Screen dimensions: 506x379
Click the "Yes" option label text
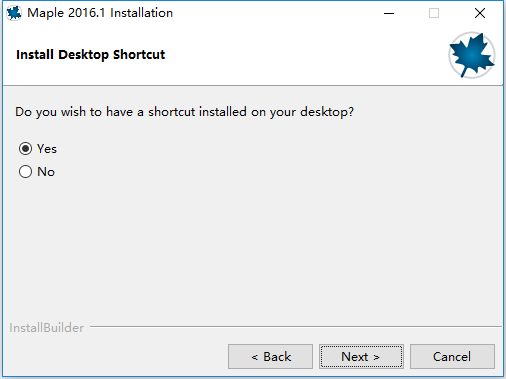(x=47, y=149)
